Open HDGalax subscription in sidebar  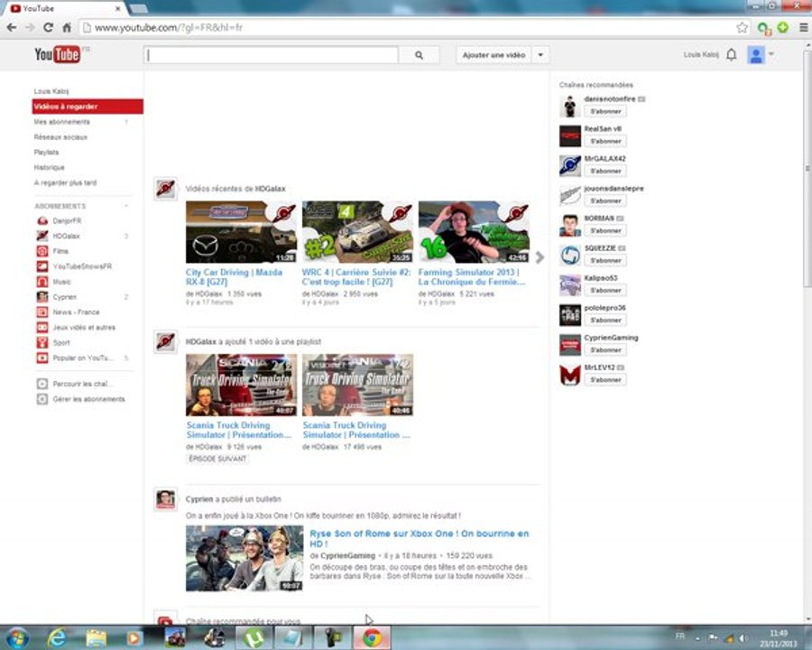click(66, 236)
